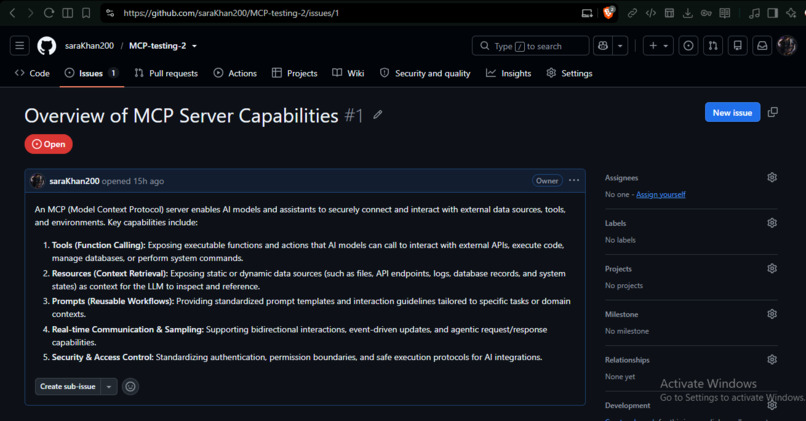Open the Actions tab
Screen dimensions: 806x421
[x=235, y=73]
